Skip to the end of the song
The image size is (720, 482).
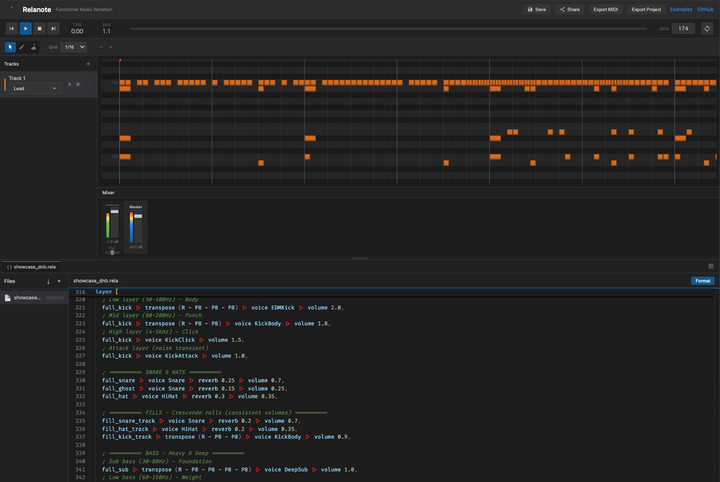click(54, 29)
